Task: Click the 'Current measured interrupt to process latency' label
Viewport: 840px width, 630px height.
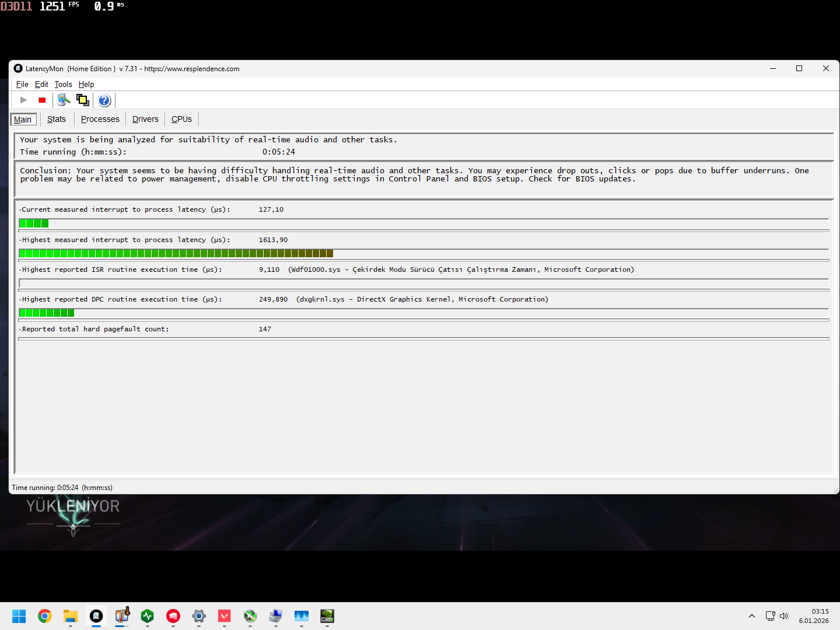Action: (126, 209)
